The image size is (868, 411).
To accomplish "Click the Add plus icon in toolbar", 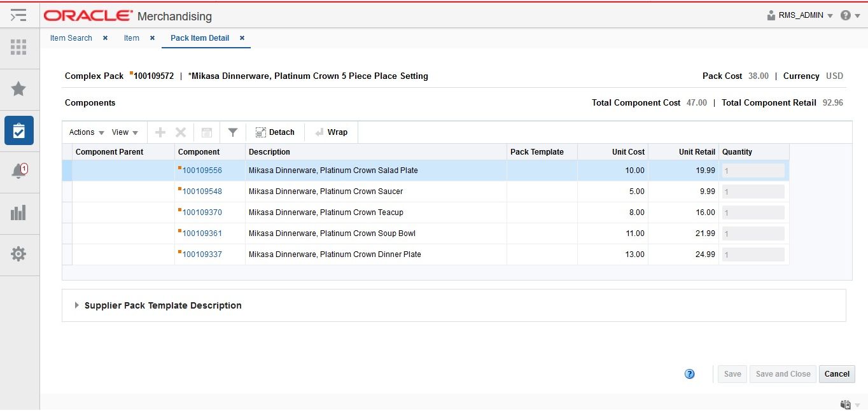I will coord(160,132).
